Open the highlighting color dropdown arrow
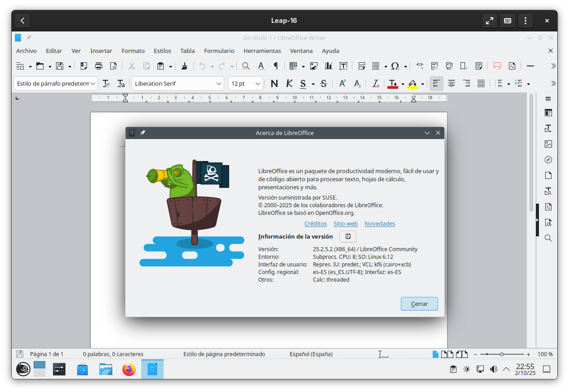569x392 pixels. click(422, 83)
